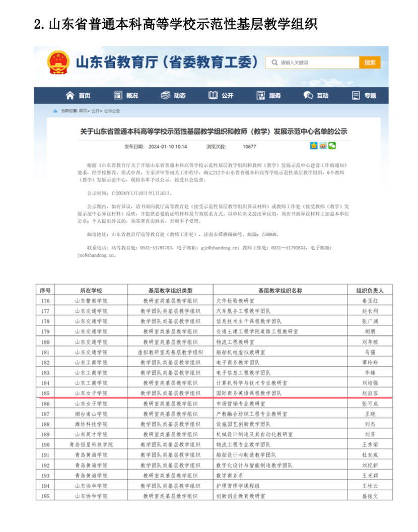Share the article via green WeChat icon

point(332,146)
